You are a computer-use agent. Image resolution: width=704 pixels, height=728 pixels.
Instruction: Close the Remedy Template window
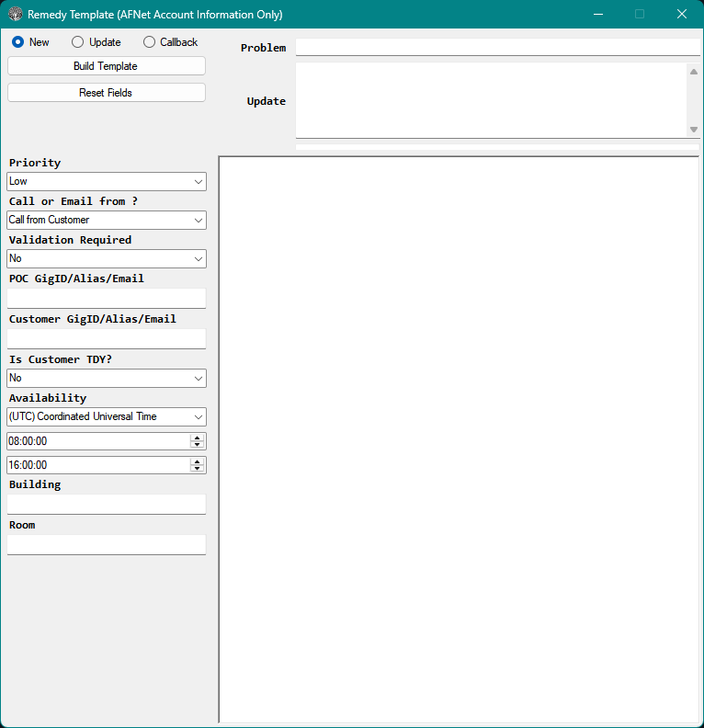[682, 15]
